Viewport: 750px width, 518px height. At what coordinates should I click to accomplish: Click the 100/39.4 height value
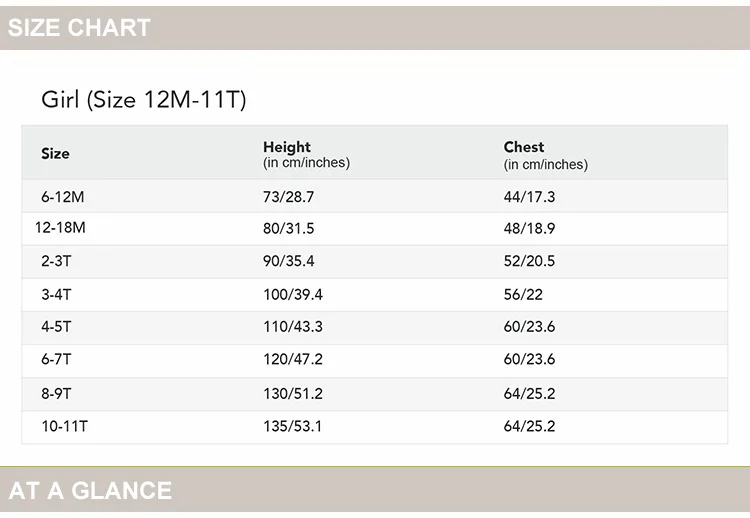tap(293, 295)
